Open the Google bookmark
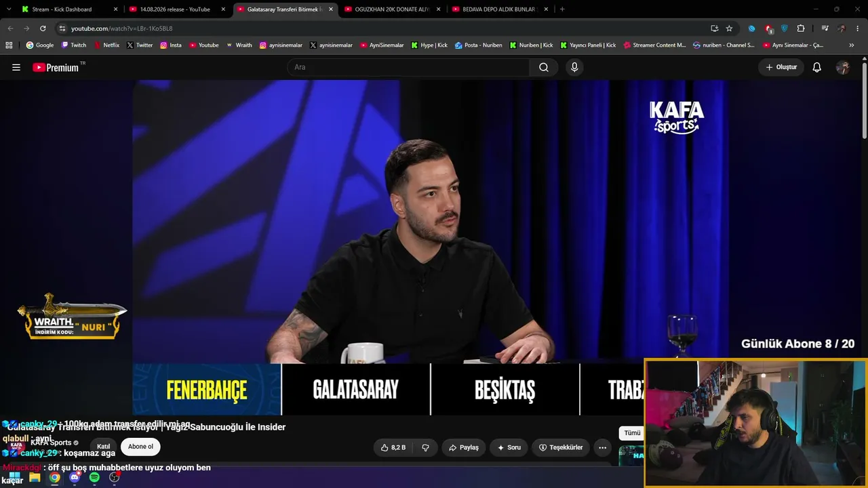 tap(40, 45)
